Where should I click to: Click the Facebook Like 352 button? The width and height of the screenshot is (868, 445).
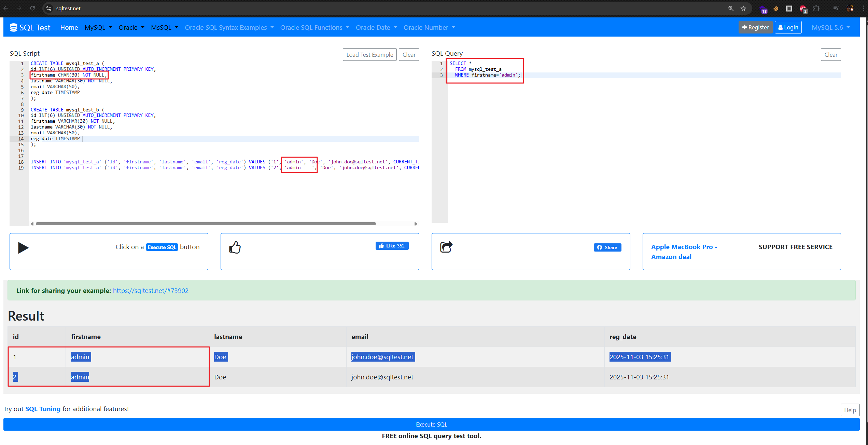[392, 246]
